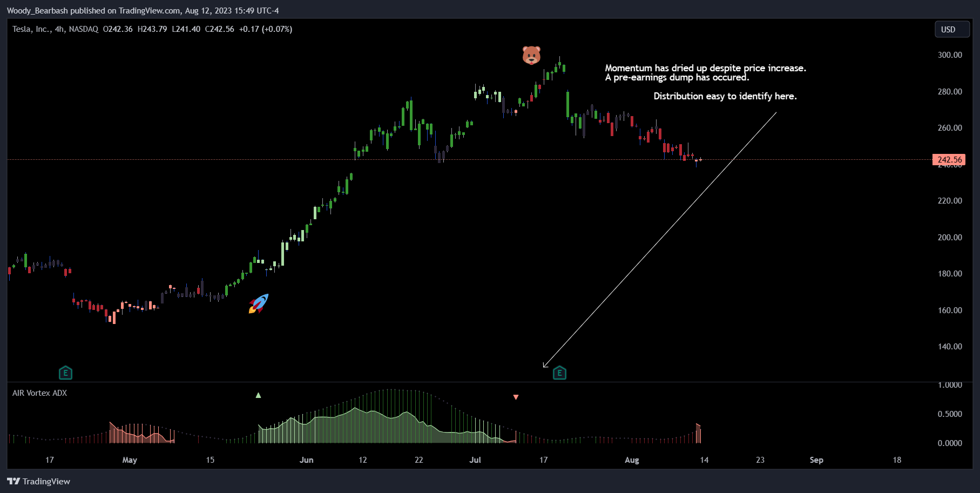Click the 280.00 price axis label

pos(950,92)
